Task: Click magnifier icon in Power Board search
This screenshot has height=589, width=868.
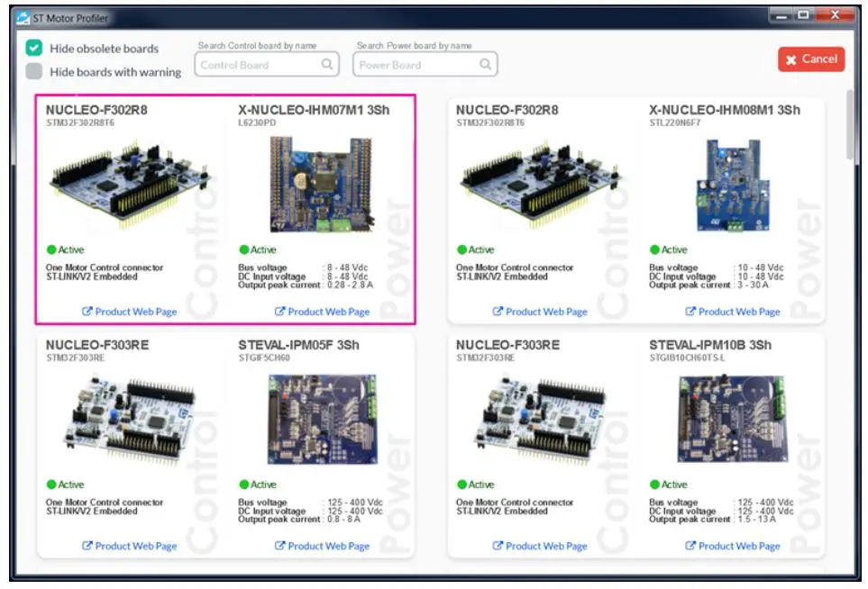Action: coord(486,64)
